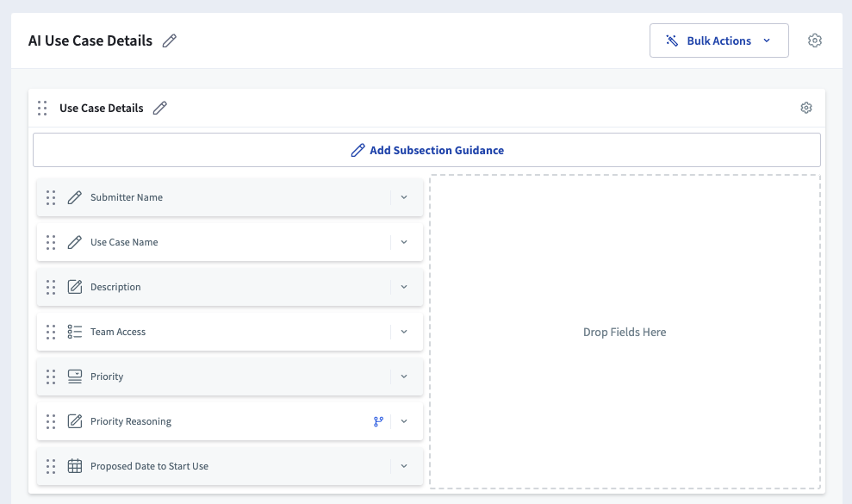Click pencil icon next to Use Case Details
This screenshot has width=852, height=504.
point(159,109)
